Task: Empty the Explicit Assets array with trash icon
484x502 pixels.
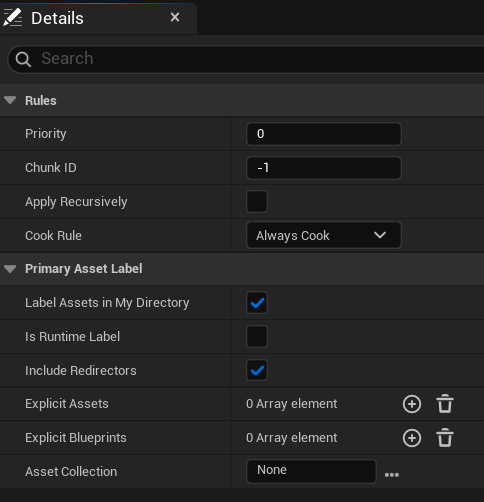Action: (445, 404)
